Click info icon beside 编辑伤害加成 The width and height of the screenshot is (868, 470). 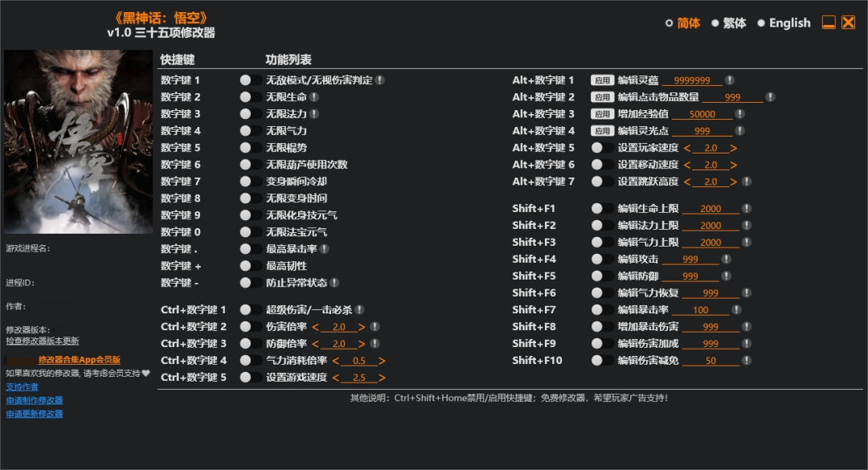pyautogui.click(x=747, y=344)
